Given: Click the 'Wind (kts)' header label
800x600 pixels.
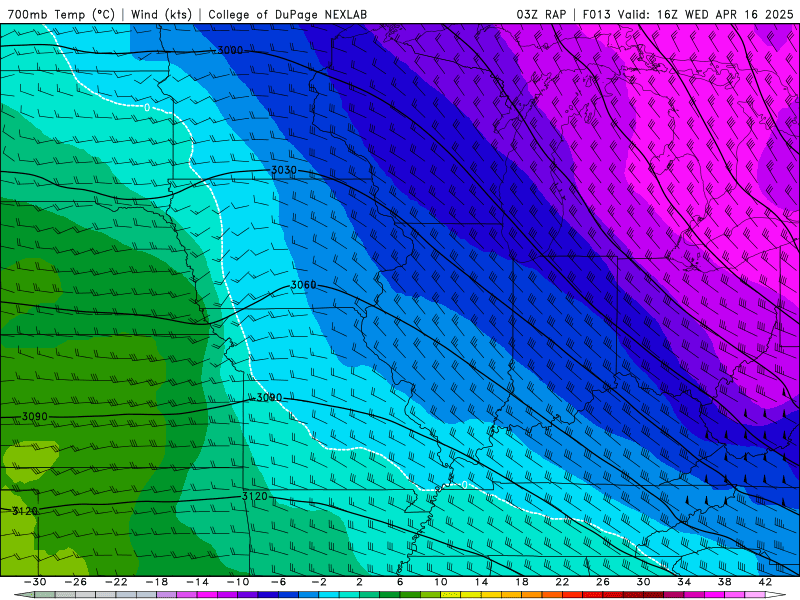Looking at the screenshot, I should click(x=161, y=14).
